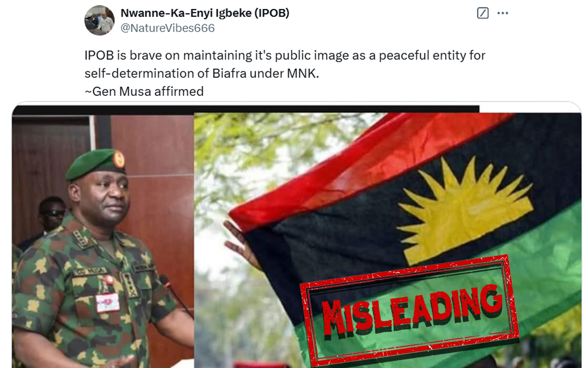The height and width of the screenshot is (368, 588).
Task: Click the man with sunglasses in background
Action: [x=51, y=215]
